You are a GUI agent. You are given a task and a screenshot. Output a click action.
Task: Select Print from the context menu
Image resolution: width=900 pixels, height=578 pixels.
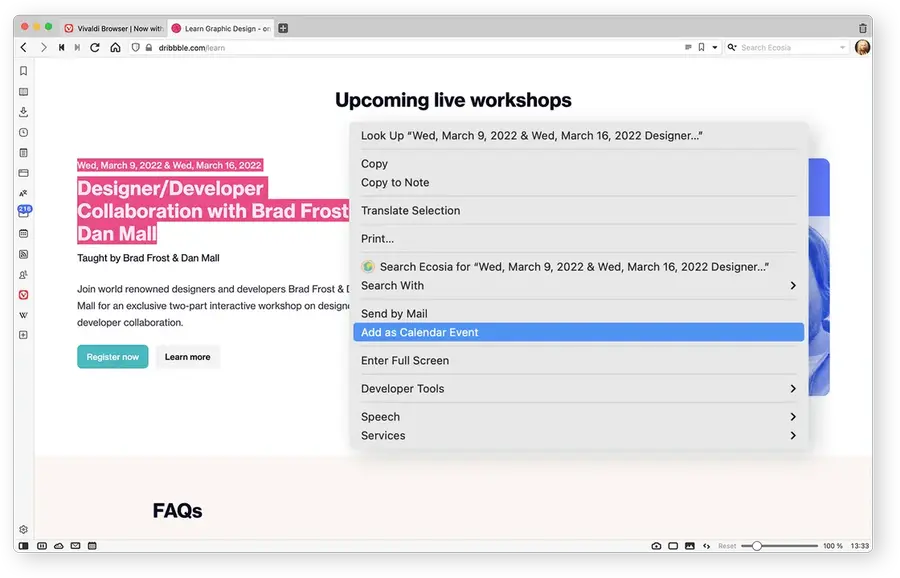579,239
